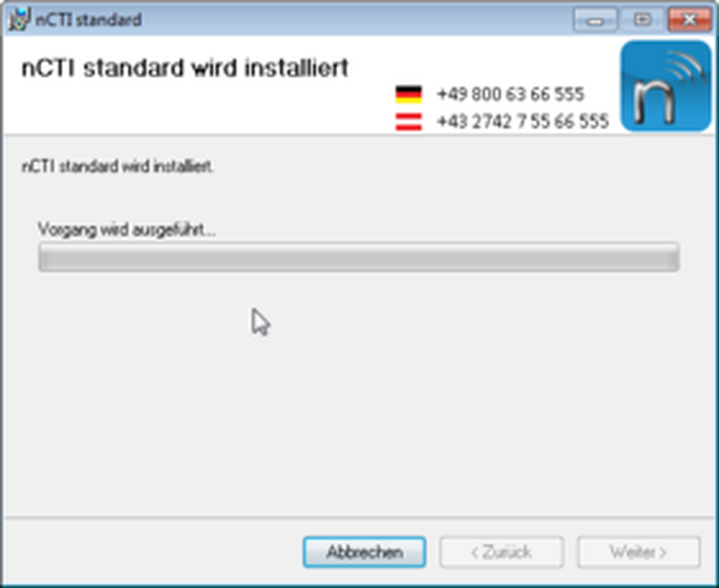The image size is (719, 588).
Task: Click the German flag icon
Action: pos(408,95)
